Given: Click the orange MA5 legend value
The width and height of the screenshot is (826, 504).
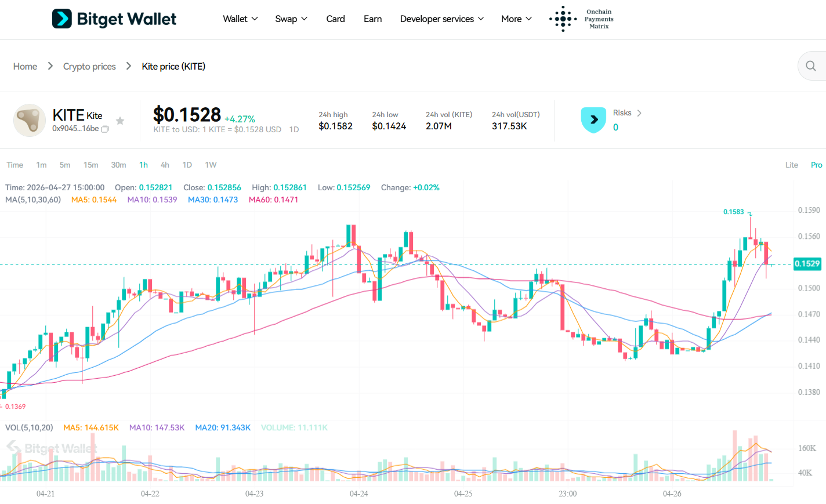Looking at the screenshot, I should click(x=93, y=199).
